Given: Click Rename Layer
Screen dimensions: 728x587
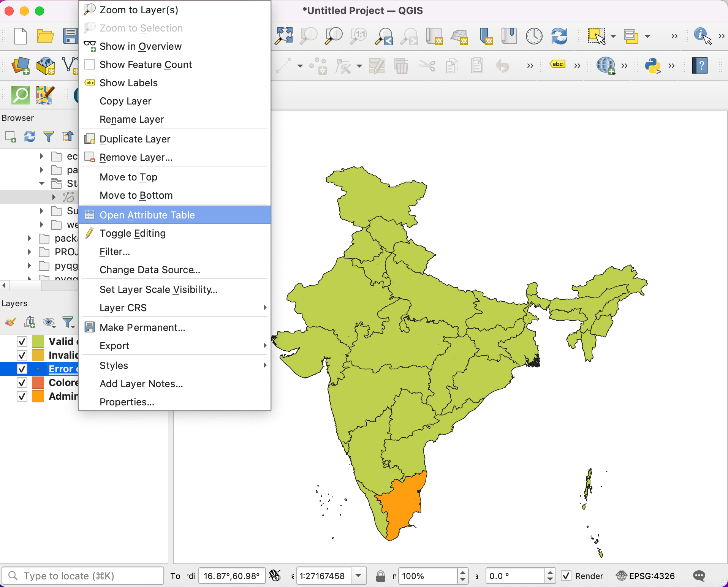Looking at the screenshot, I should (131, 119).
